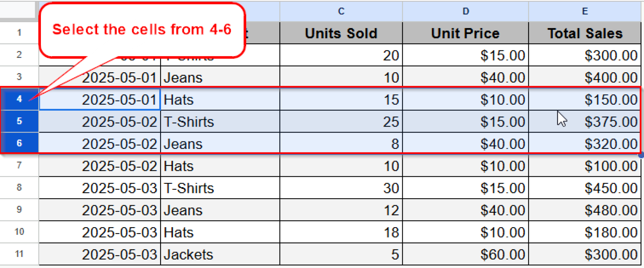Click the select-all corner box
The image size is (644, 268).
18,10
